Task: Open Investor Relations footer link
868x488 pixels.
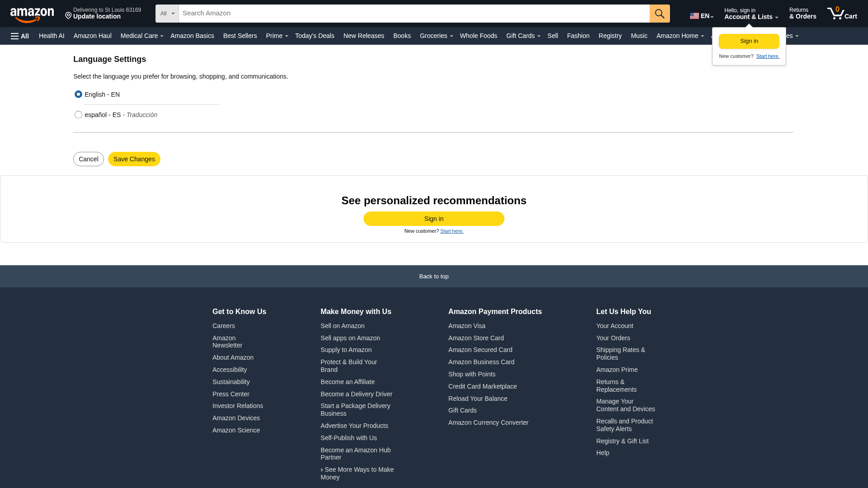Action: tap(238, 406)
